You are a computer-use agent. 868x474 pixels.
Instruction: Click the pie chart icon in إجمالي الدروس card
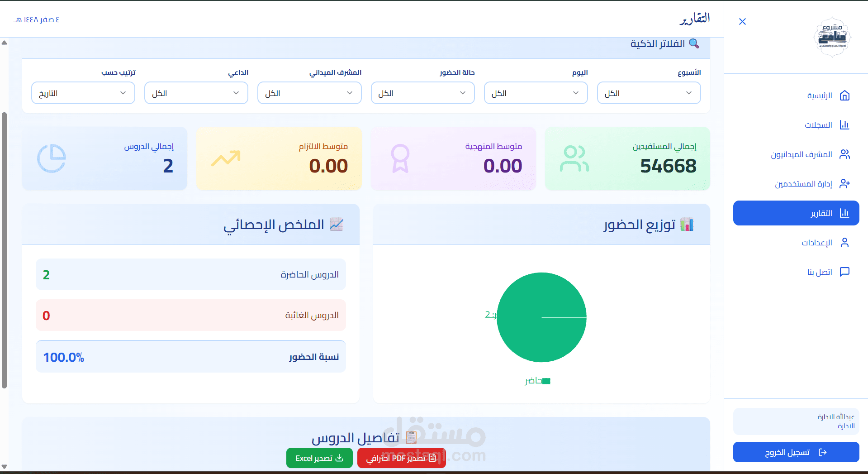click(52, 158)
